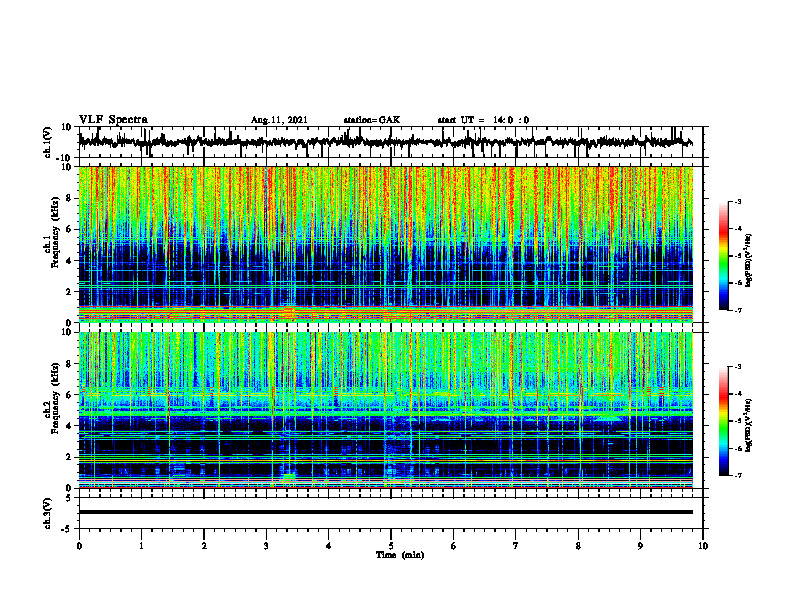Click the "9" tick on the time axis
792x612 pixels.
640,546
